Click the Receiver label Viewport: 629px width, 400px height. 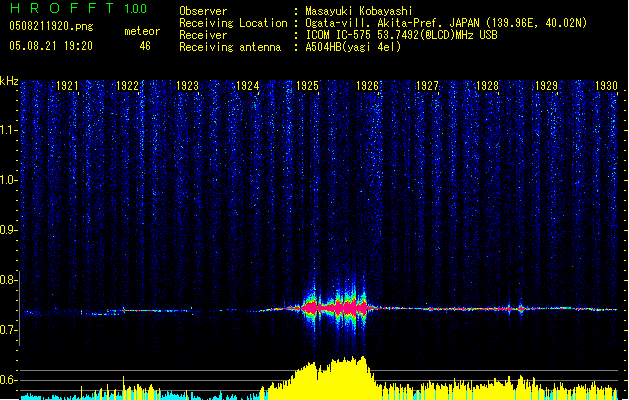[x=203, y=35]
